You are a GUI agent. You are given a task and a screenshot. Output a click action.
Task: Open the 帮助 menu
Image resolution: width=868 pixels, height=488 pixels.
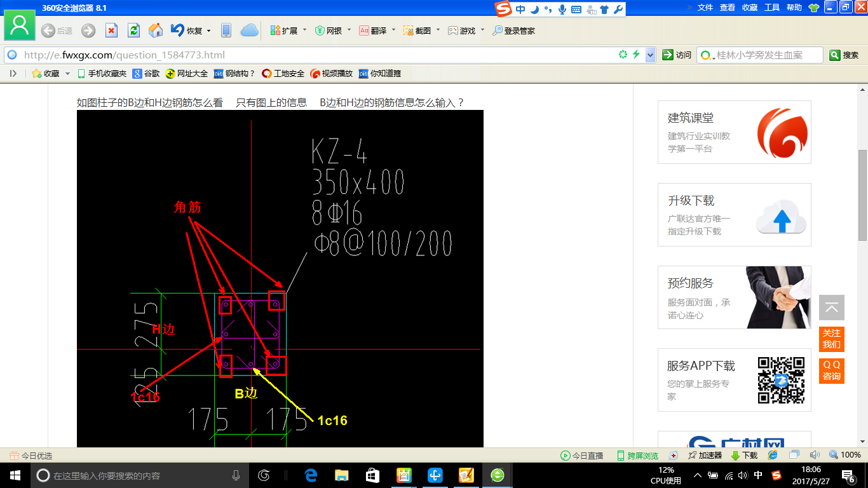[x=794, y=8]
